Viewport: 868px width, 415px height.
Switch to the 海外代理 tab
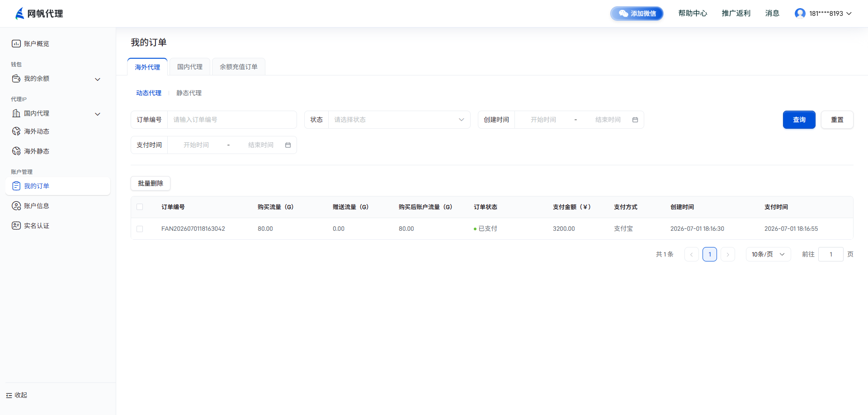[x=147, y=67]
